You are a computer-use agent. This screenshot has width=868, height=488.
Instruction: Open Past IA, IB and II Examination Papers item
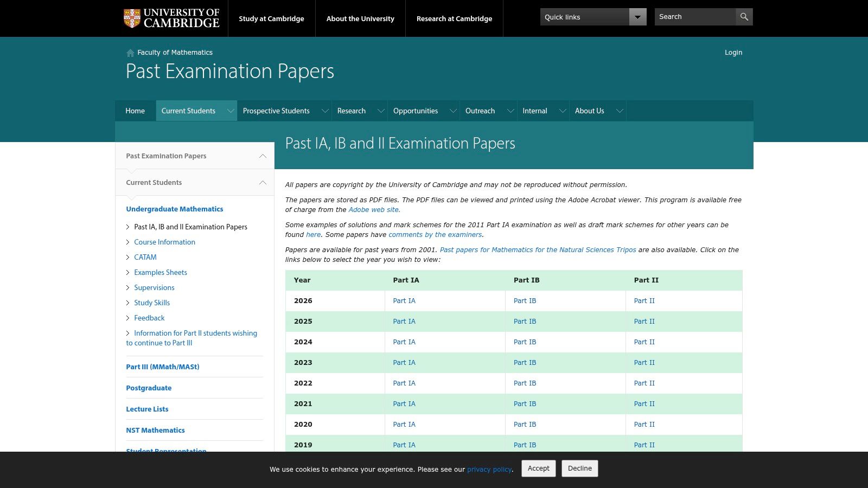(190, 227)
